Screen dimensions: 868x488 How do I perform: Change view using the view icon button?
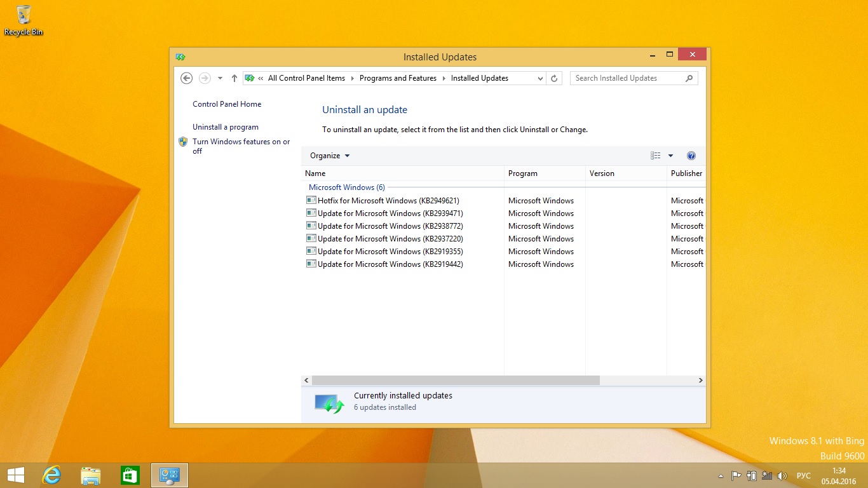coord(656,156)
